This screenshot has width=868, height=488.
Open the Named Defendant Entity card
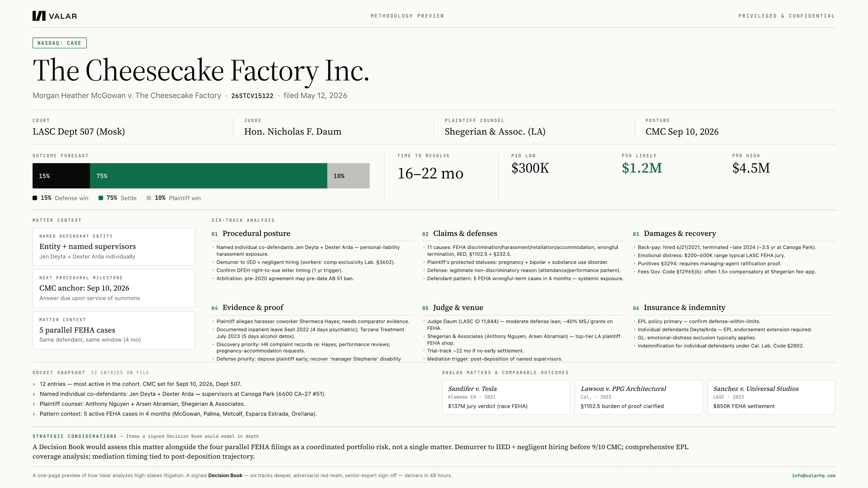114,247
